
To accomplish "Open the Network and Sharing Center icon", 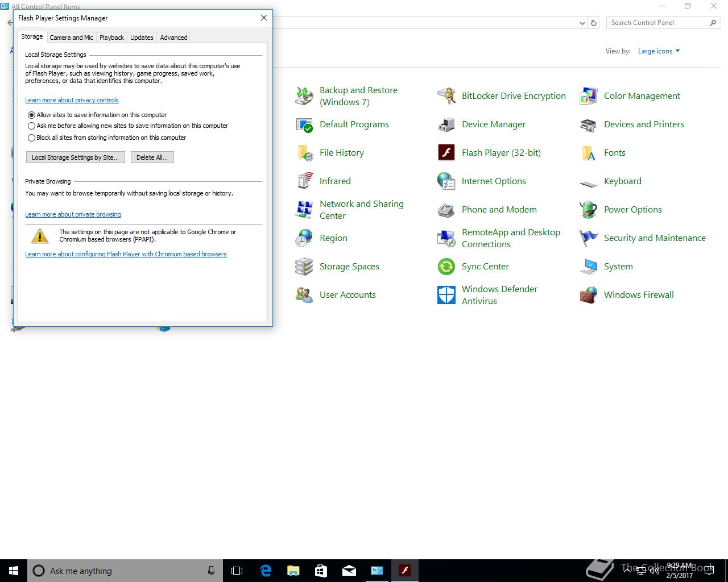I will coord(304,210).
